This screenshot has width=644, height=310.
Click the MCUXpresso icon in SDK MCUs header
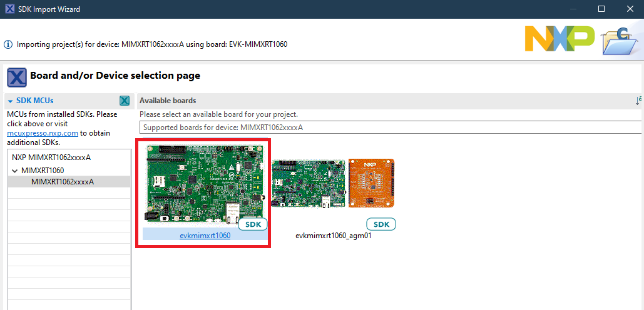click(124, 101)
